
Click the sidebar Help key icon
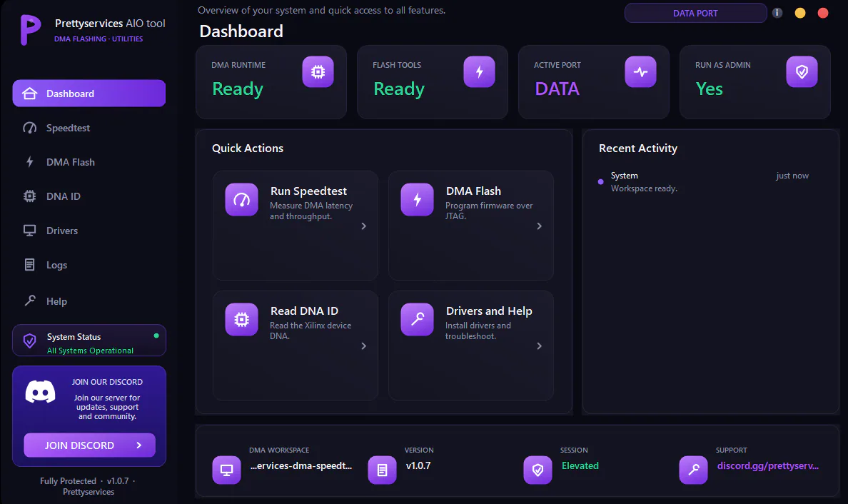pos(30,300)
